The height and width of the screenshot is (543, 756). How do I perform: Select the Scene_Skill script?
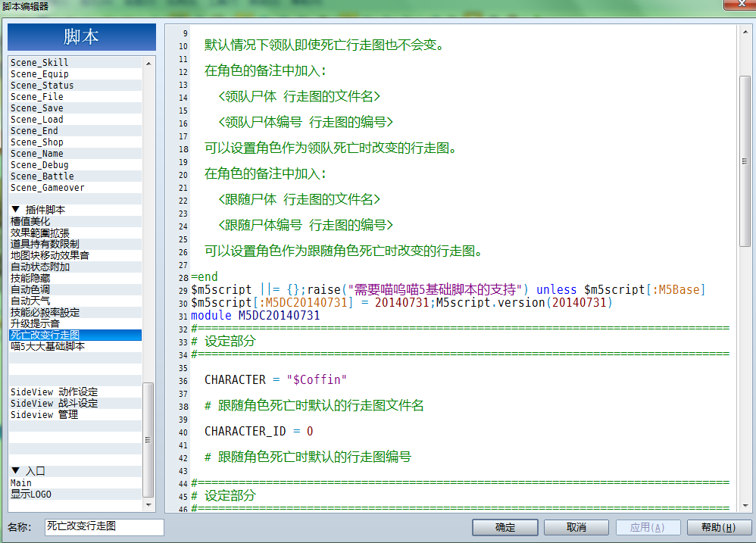click(x=76, y=63)
